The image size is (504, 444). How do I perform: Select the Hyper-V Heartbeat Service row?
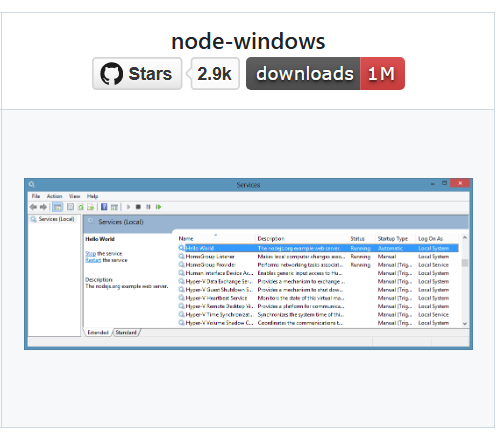(x=318, y=298)
